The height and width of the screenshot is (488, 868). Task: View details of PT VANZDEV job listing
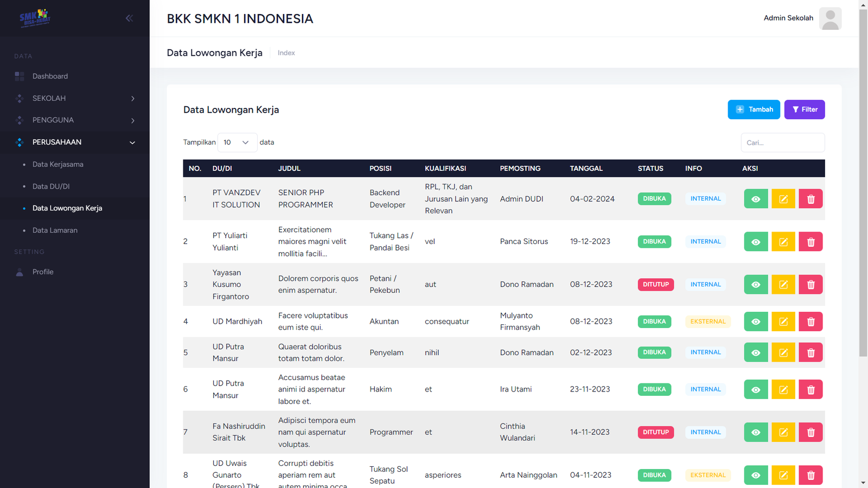coord(756,199)
